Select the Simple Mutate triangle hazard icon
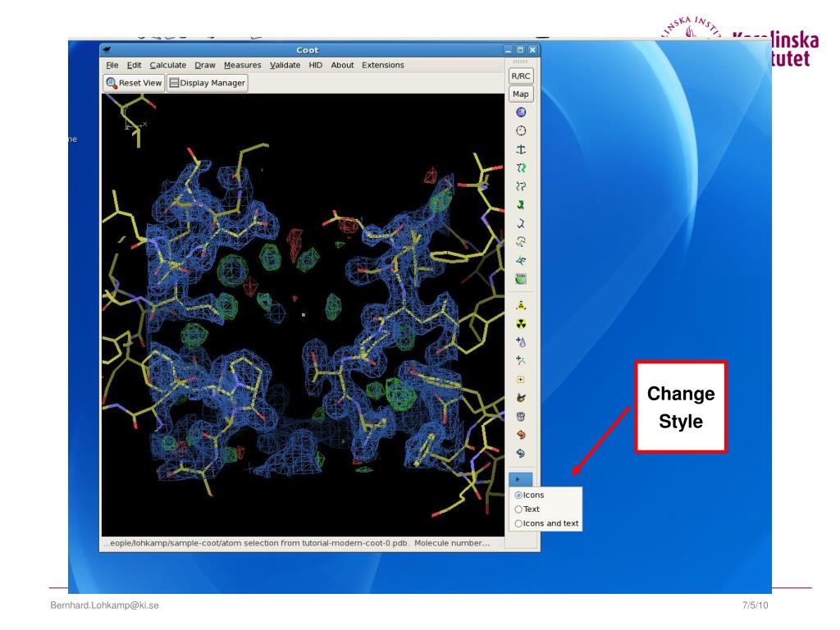The image size is (840, 630). pos(521,306)
